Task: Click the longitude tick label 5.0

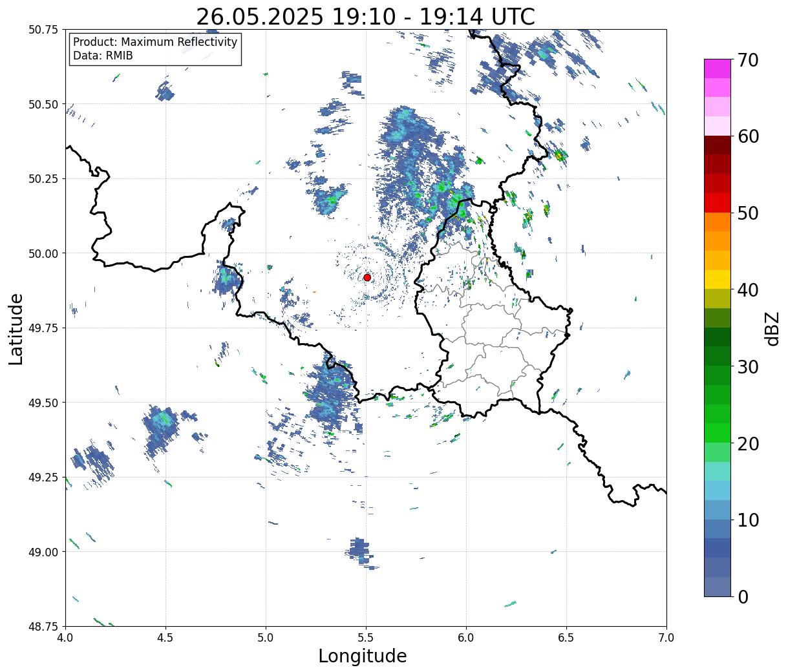Action: click(x=266, y=637)
